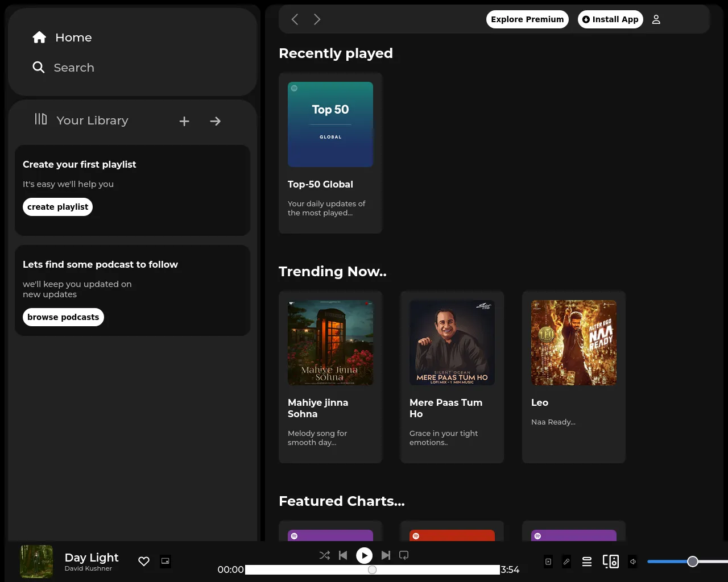Open the queue icon
The width and height of the screenshot is (728, 582).
point(587,562)
